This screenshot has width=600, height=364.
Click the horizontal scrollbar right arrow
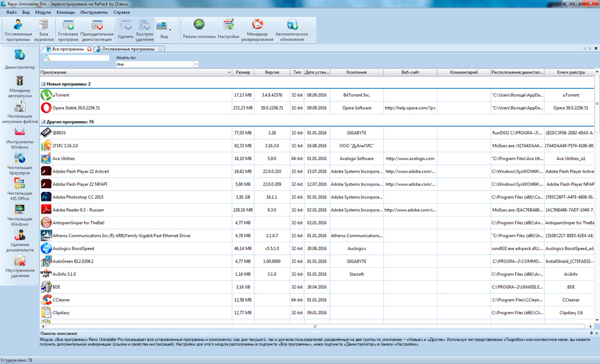pos(591,327)
